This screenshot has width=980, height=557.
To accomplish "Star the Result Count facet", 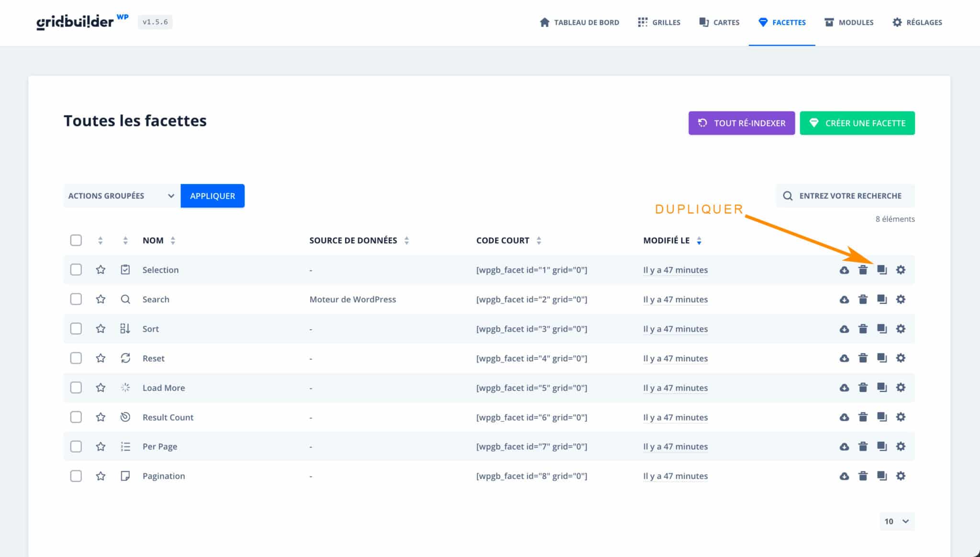I will pos(101,417).
